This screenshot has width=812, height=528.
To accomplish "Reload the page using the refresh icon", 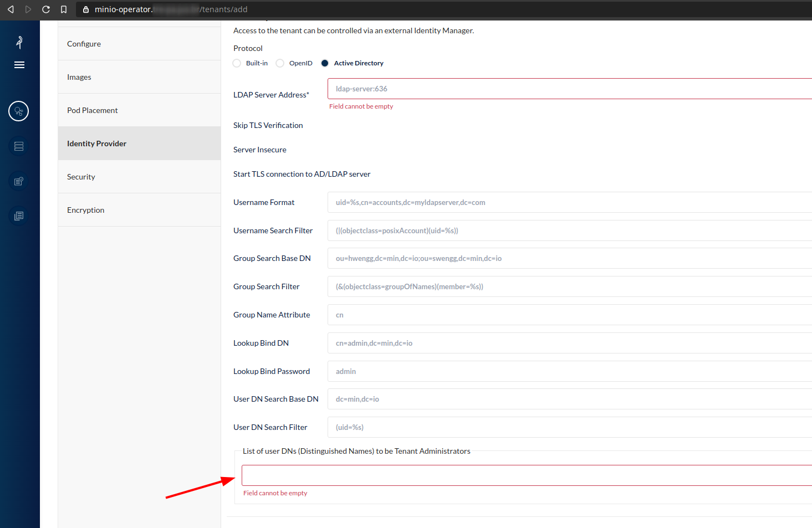I will point(45,9).
